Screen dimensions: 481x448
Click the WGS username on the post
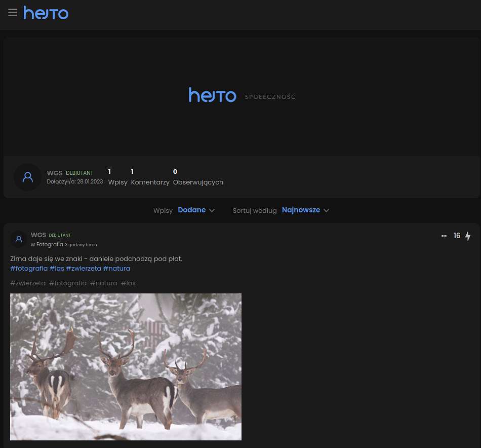point(38,235)
